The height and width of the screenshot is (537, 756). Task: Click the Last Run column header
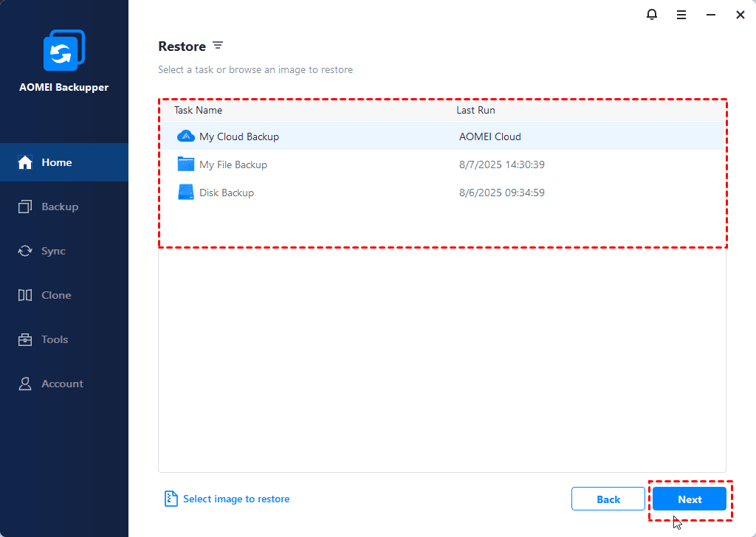coord(476,111)
